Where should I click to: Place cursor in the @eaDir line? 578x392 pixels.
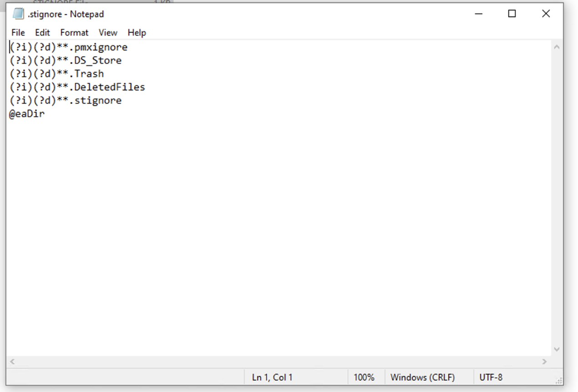click(27, 114)
